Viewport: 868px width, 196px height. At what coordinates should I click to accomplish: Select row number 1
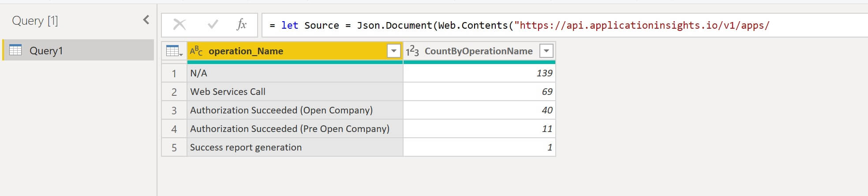pyautogui.click(x=174, y=73)
